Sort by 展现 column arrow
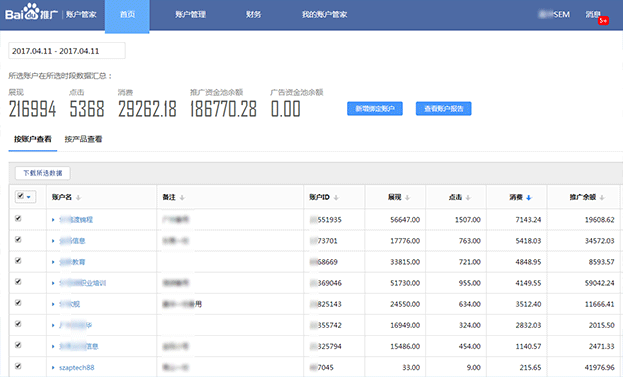The width and height of the screenshot is (623, 377). pos(407,197)
